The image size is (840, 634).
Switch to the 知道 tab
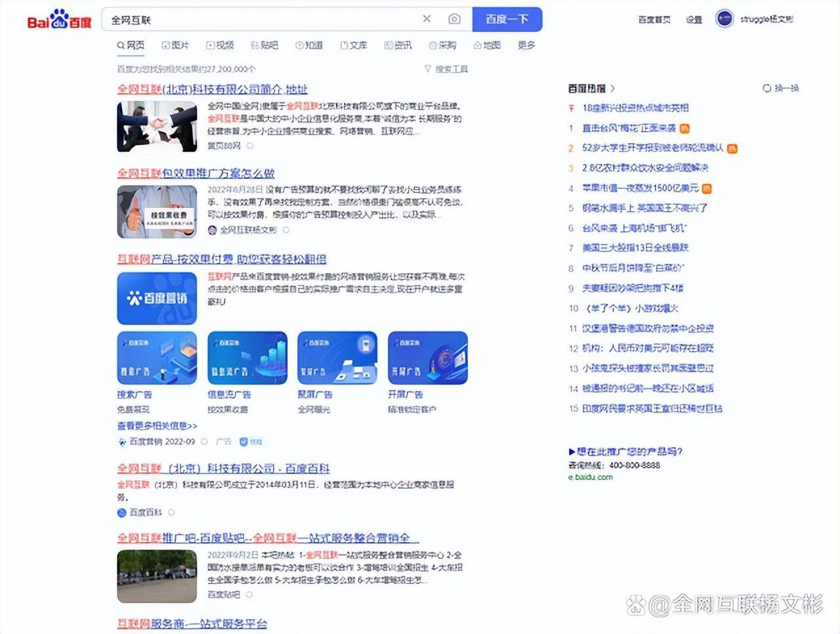tap(309, 45)
